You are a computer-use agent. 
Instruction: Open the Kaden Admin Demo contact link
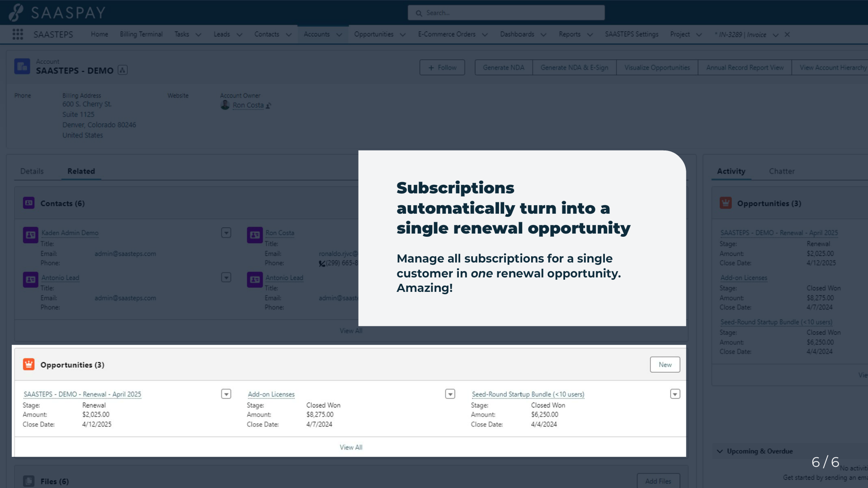(x=70, y=233)
